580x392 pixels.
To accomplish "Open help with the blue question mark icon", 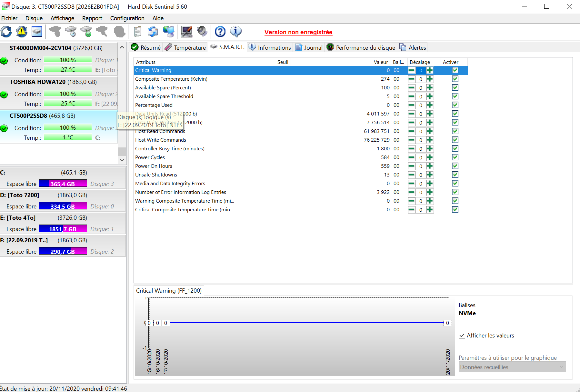I will pos(220,32).
